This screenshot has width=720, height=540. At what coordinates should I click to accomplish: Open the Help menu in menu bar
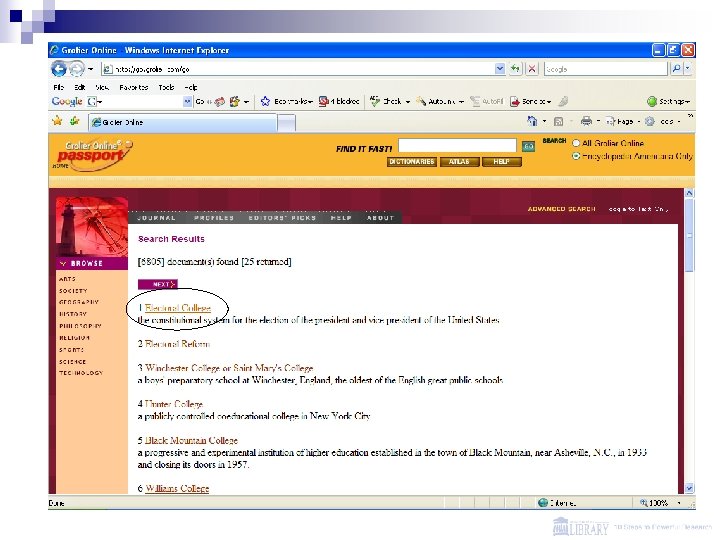(191, 87)
